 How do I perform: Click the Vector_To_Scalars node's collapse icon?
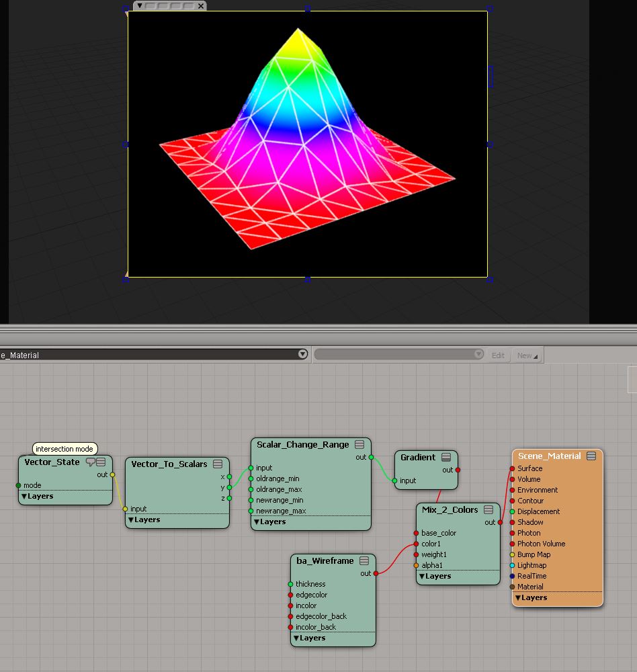(x=218, y=464)
